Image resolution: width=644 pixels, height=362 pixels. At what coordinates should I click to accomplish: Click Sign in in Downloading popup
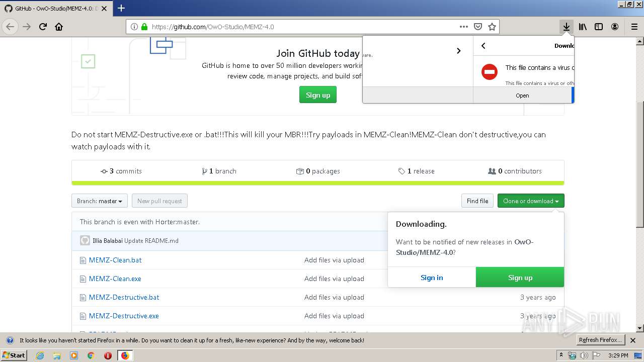click(432, 278)
